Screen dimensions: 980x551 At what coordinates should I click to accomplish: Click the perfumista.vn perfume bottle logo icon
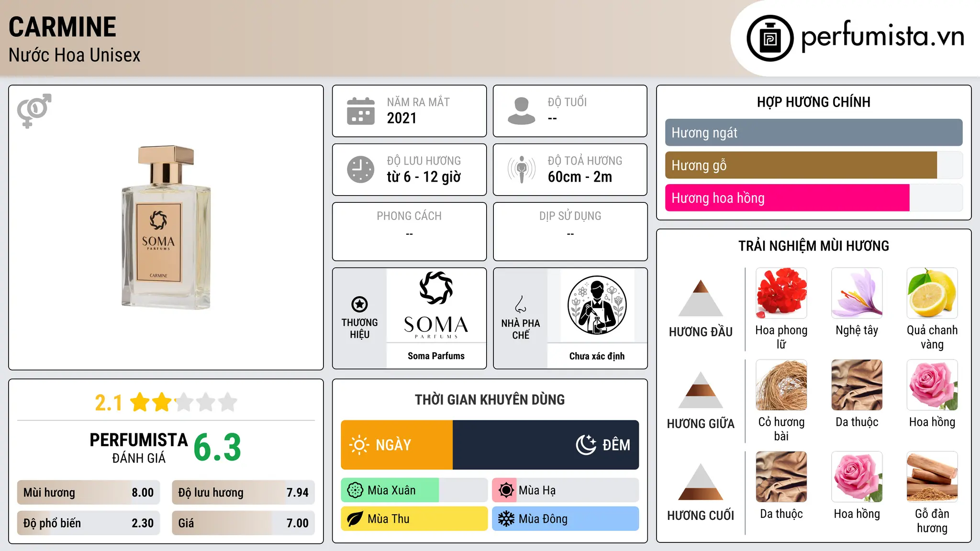click(770, 38)
